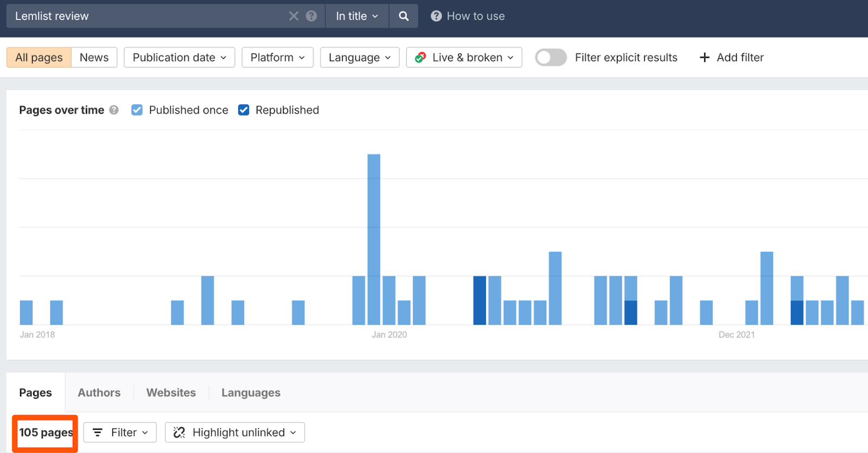Switch to the Authors tab
Viewport: 868px width, 453px height.
(99, 392)
